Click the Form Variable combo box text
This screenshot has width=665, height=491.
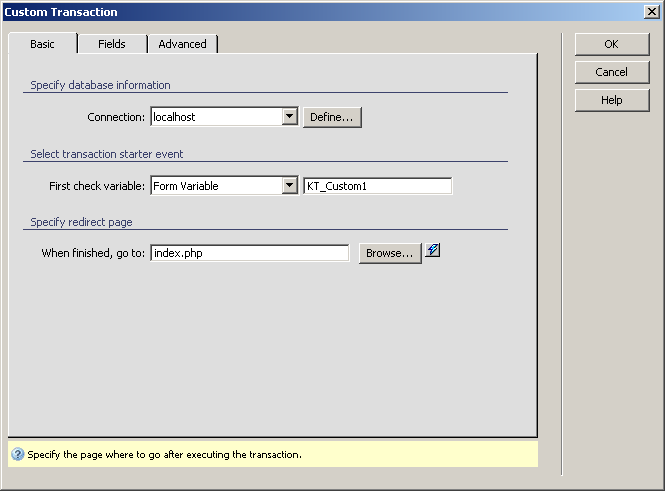coord(214,185)
